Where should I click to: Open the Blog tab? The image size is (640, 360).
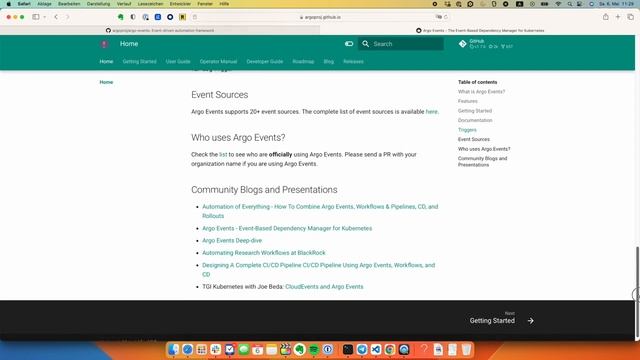[x=329, y=61]
